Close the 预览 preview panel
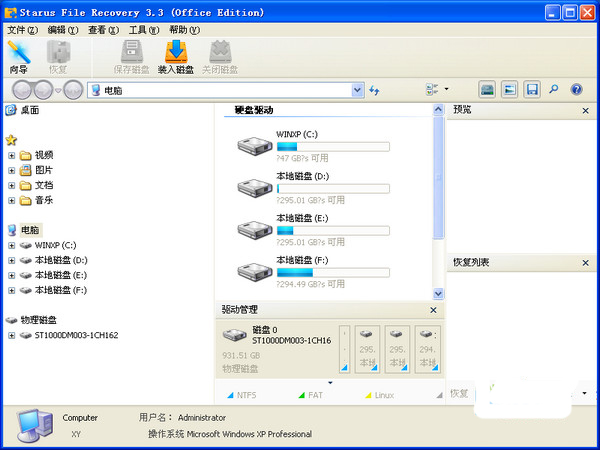 coord(585,111)
